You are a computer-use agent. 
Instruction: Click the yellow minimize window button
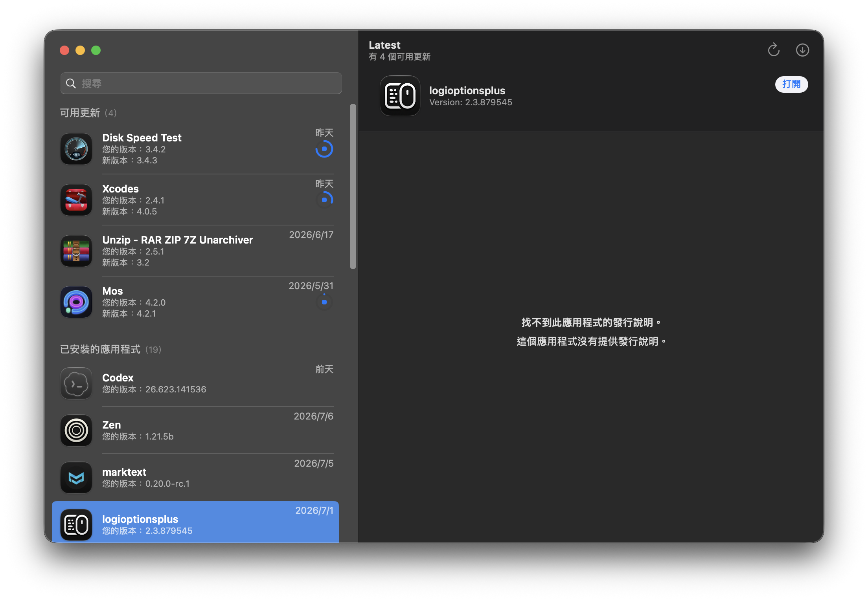80,50
